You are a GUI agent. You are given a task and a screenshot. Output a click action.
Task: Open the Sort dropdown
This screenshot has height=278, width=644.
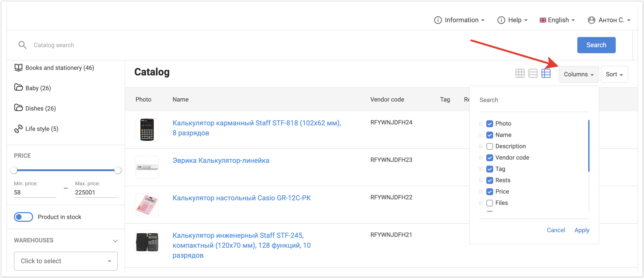[614, 74]
